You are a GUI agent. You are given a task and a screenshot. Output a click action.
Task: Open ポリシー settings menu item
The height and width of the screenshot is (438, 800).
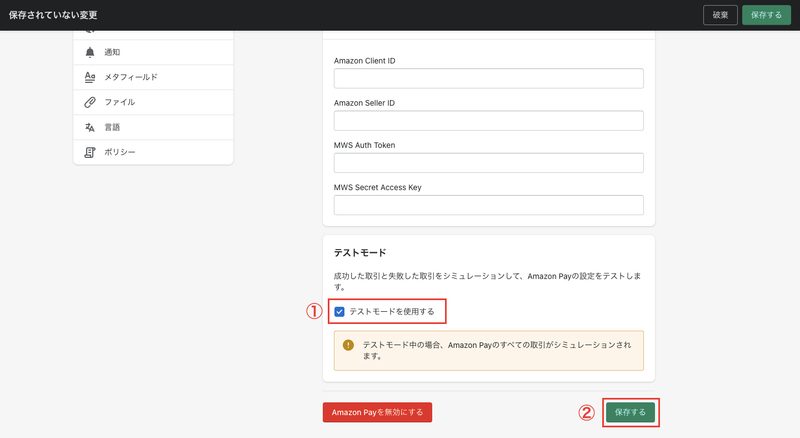(154, 152)
